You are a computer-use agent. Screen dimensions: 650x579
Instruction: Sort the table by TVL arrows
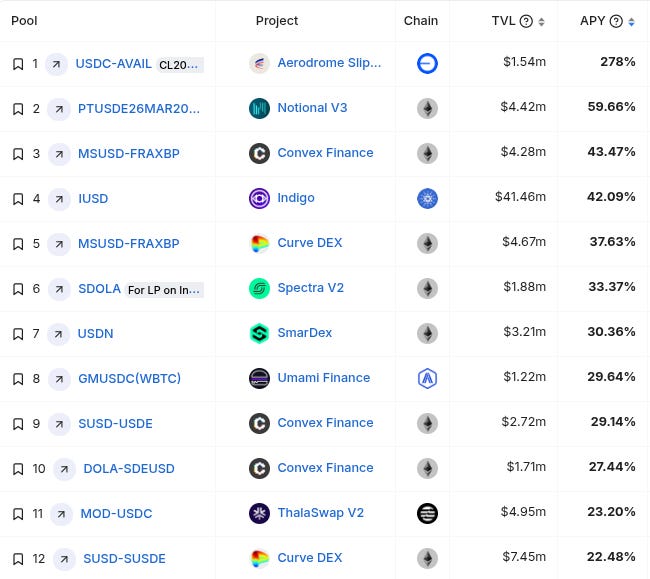pyautogui.click(x=541, y=22)
